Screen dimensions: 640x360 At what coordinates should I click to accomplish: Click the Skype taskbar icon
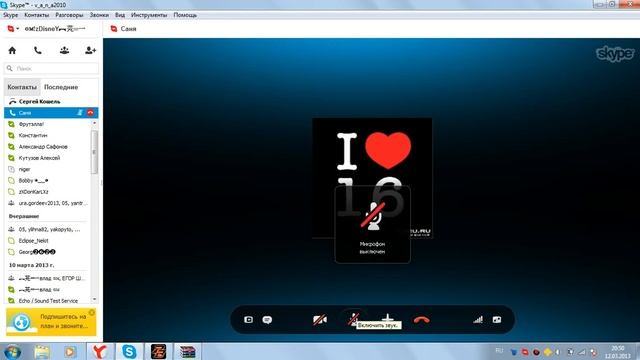click(129, 351)
